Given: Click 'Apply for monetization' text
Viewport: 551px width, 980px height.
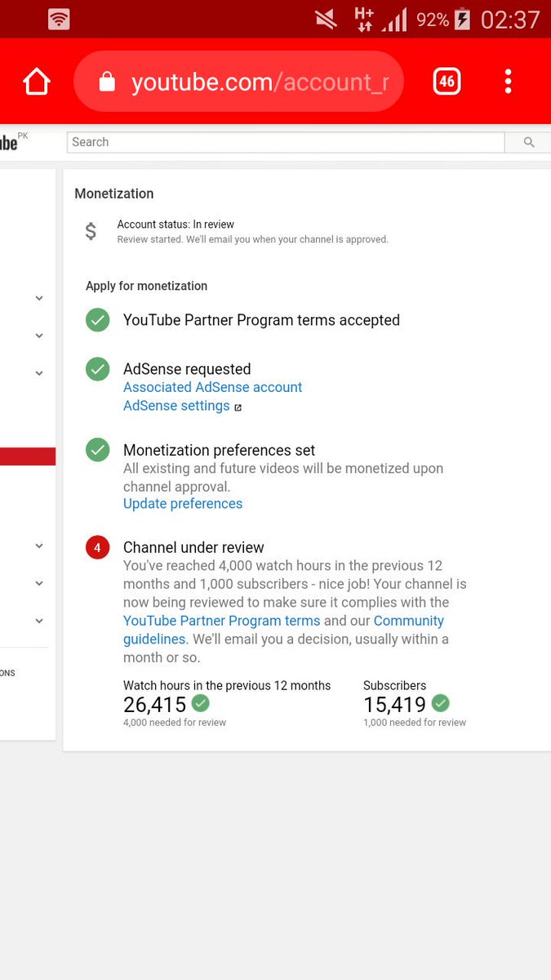Looking at the screenshot, I should pyautogui.click(x=147, y=286).
